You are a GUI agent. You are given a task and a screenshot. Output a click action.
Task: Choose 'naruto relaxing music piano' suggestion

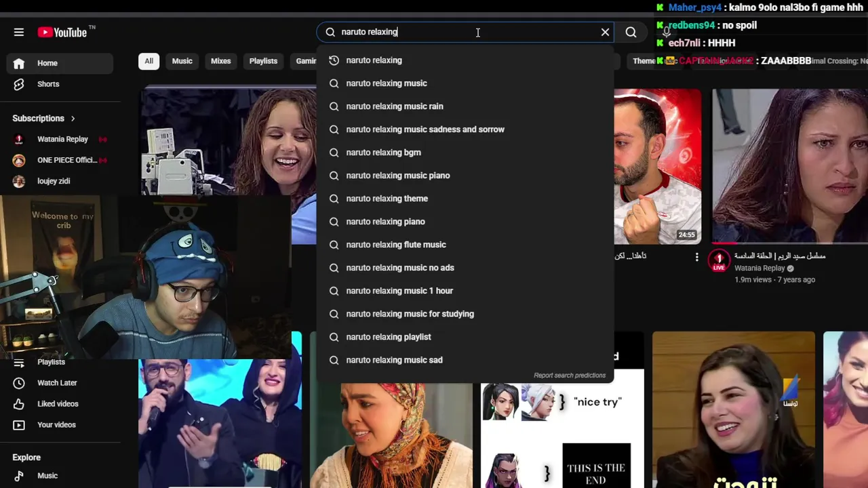[x=465, y=176]
